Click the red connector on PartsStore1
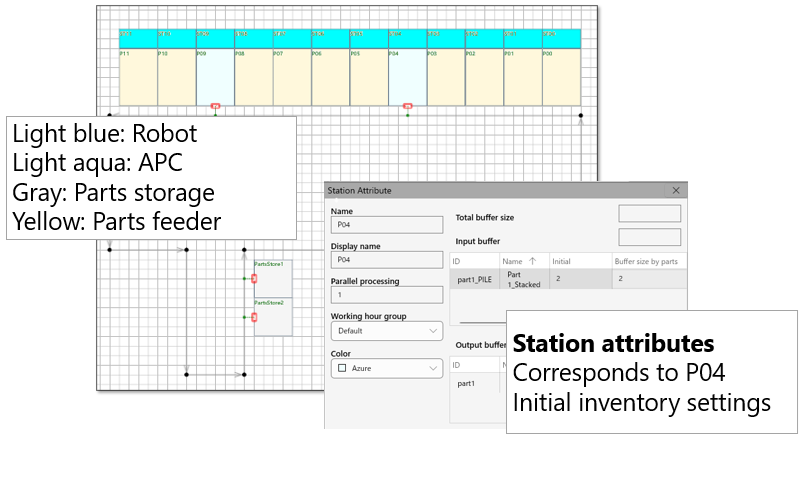 pyautogui.click(x=254, y=279)
